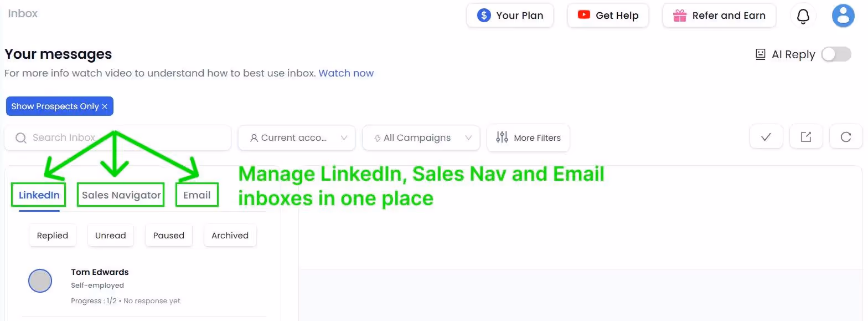The image size is (868, 321).
Task: Open More Filters
Action: point(528,137)
